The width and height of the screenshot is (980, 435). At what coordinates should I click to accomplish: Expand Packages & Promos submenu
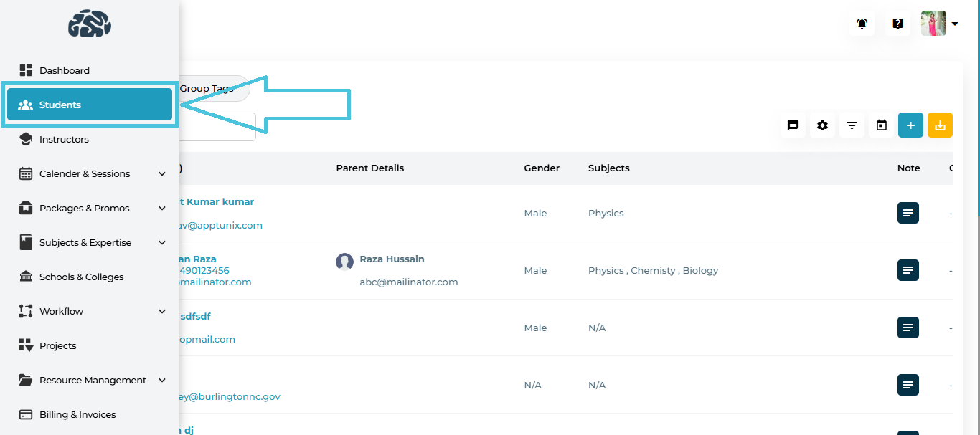coord(162,208)
